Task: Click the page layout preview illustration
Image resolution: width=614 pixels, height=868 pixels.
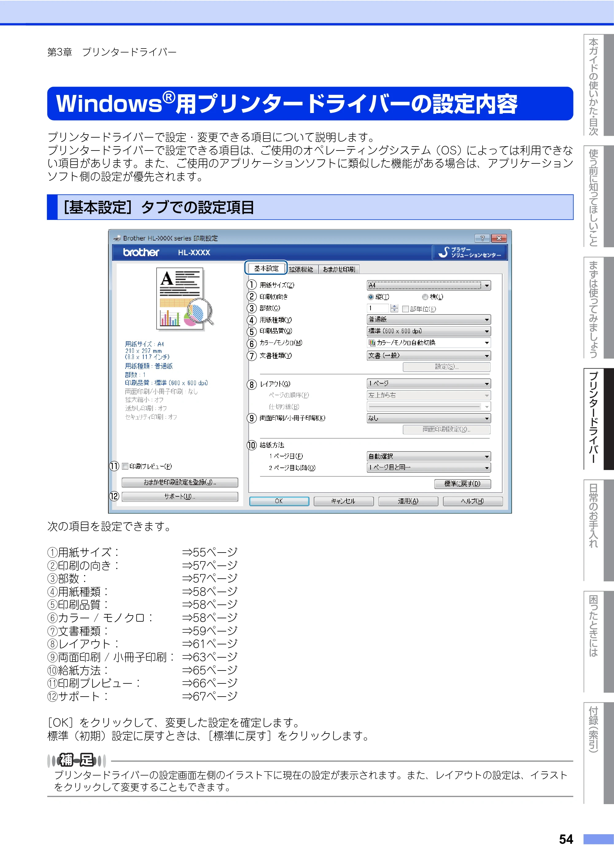Action: tap(185, 299)
